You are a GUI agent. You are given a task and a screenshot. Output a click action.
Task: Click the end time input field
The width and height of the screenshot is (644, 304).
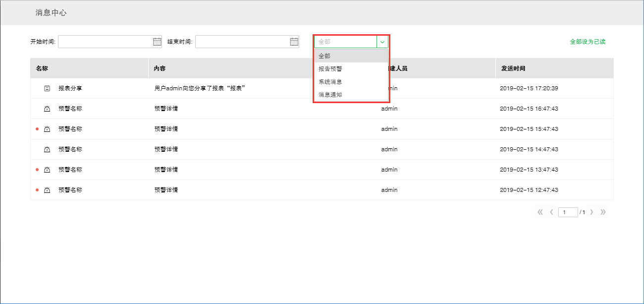coord(242,42)
